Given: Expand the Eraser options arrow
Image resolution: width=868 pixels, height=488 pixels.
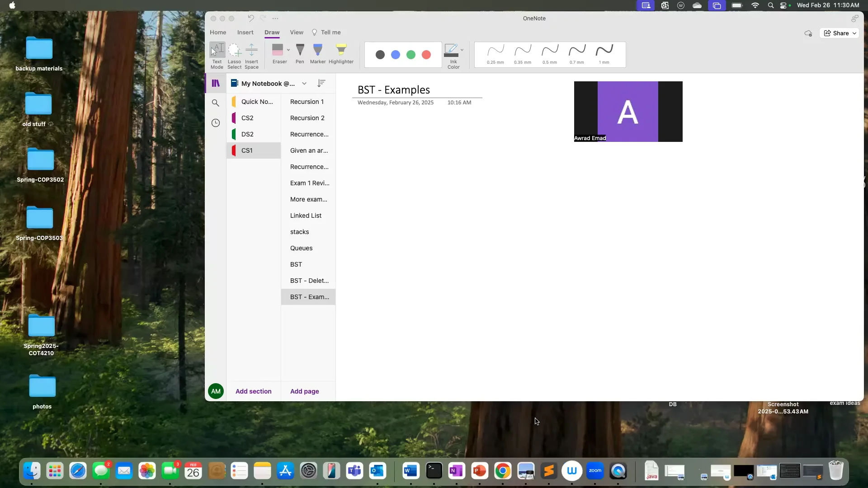Looking at the screenshot, I should click(x=288, y=50).
